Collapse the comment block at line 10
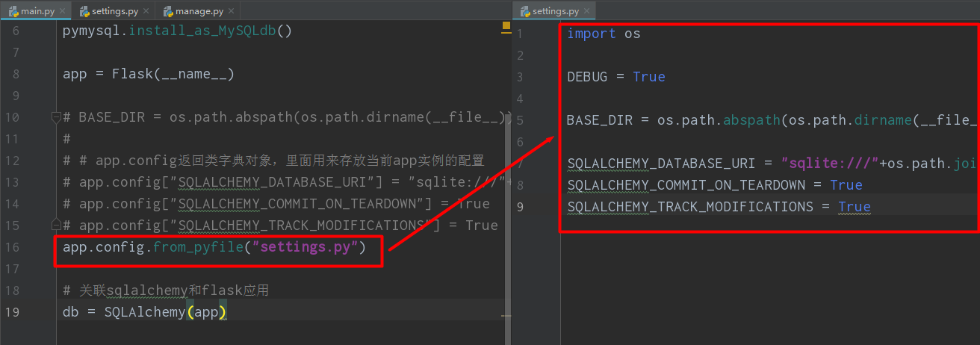Screen dimensions: 980x345 click(55, 117)
